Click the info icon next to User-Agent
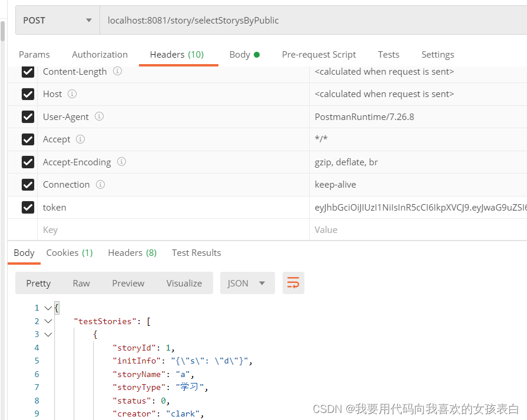The height and width of the screenshot is (420, 527). pyautogui.click(x=99, y=116)
